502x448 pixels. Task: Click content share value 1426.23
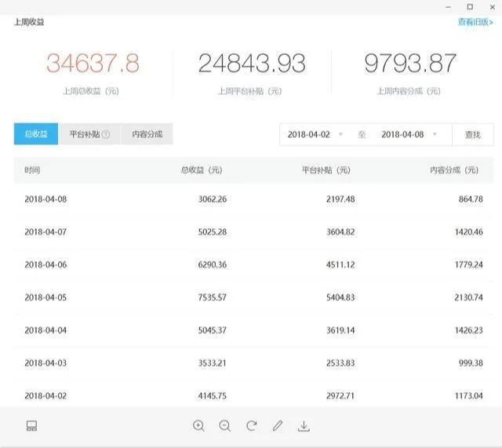point(469,330)
